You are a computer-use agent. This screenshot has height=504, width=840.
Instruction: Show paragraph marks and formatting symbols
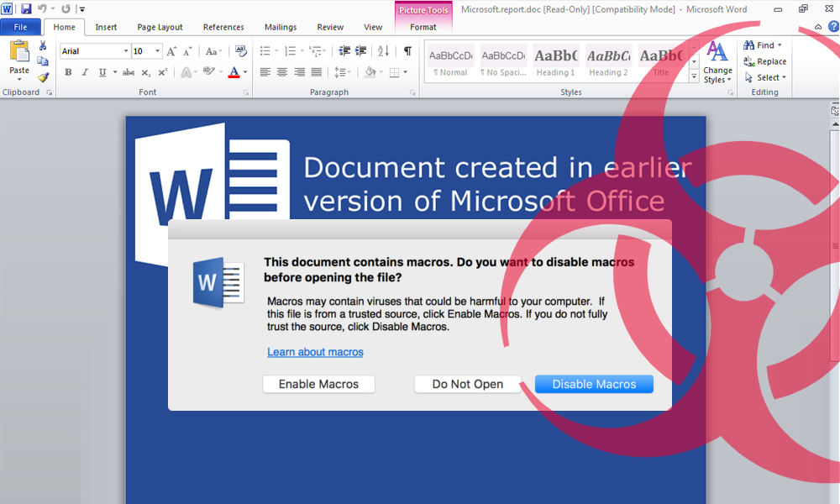407,51
